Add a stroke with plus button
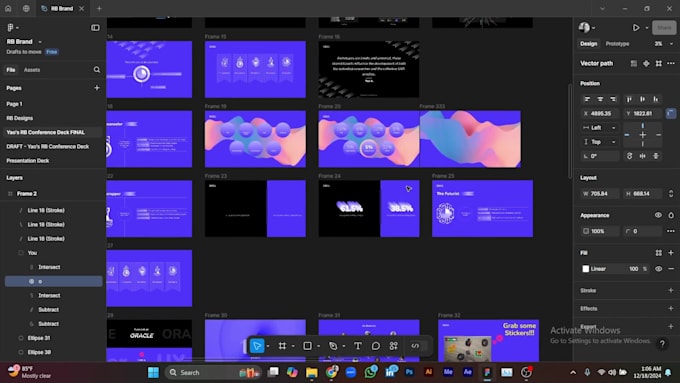Viewport: 680px width, 383px height. 671,290
